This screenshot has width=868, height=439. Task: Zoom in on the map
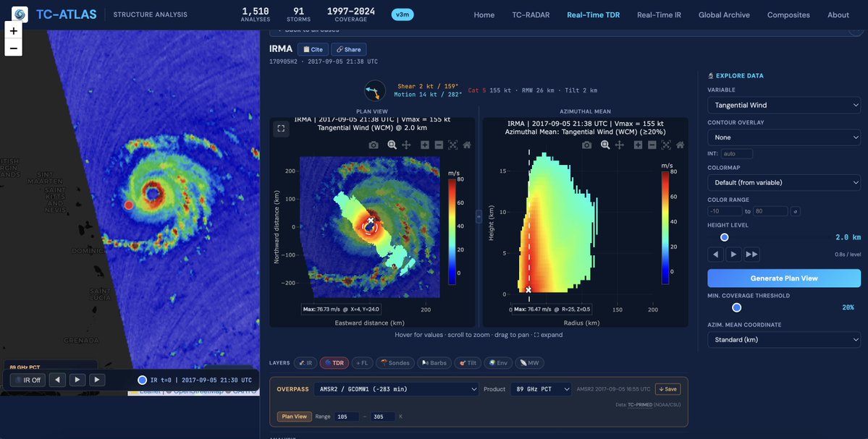pyautogui.click(x=13, y=30)
